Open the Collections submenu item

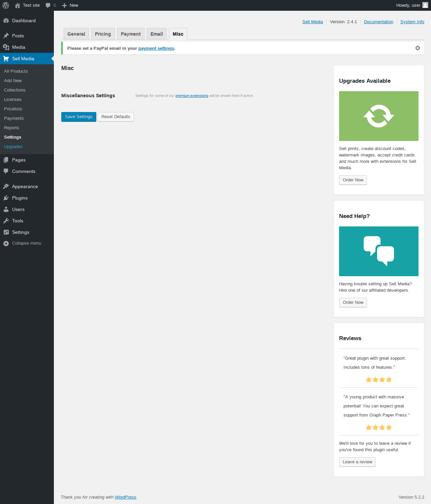click(x=15, y=90)
